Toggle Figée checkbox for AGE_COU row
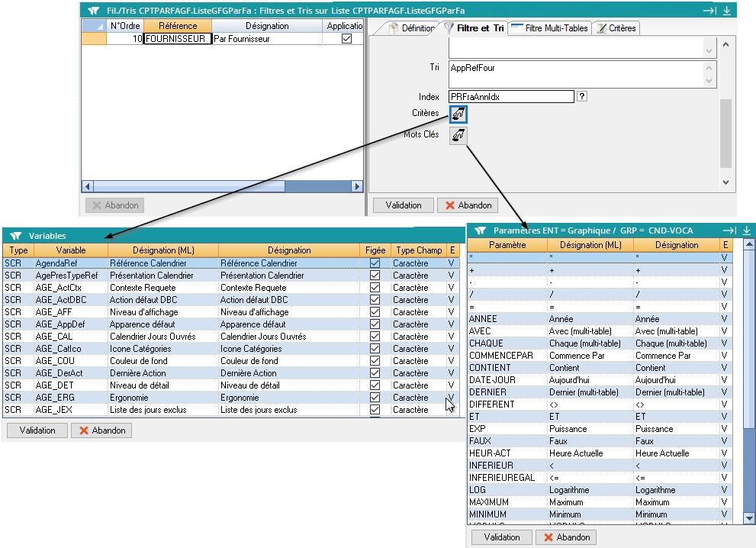Viewport: 756px width, 548px height. [375, 361]
